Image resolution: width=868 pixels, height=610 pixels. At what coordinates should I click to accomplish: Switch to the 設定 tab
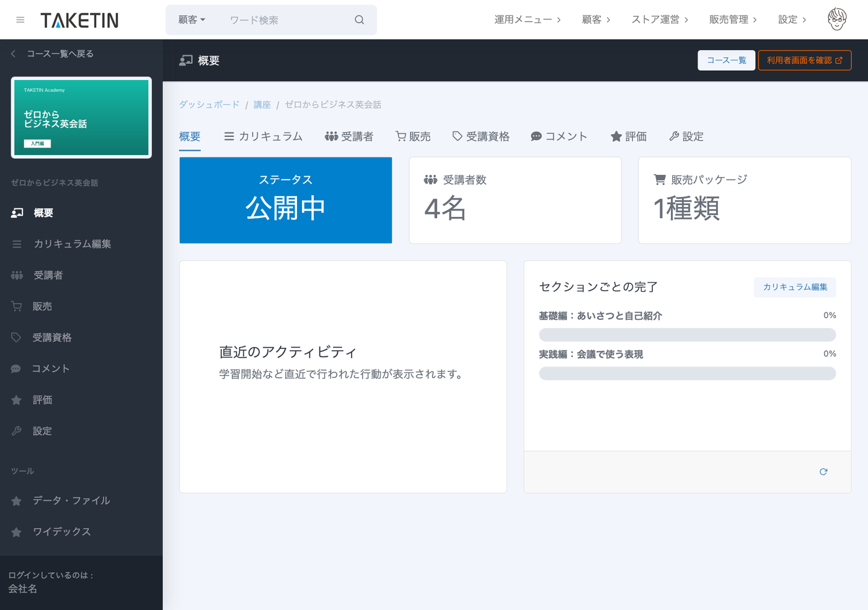coord(686,136)
